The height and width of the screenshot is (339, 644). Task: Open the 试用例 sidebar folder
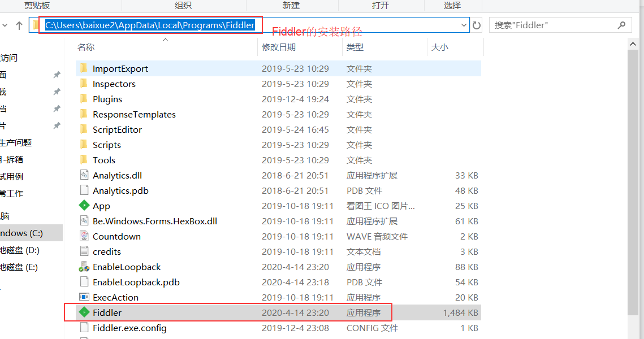click(11, 176)
